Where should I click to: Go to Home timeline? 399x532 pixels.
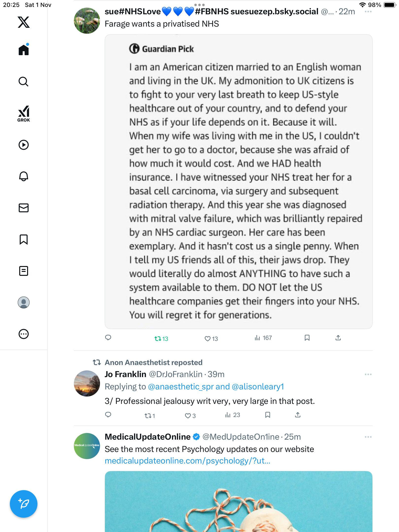pyautogui.click(x=24, y=50)
